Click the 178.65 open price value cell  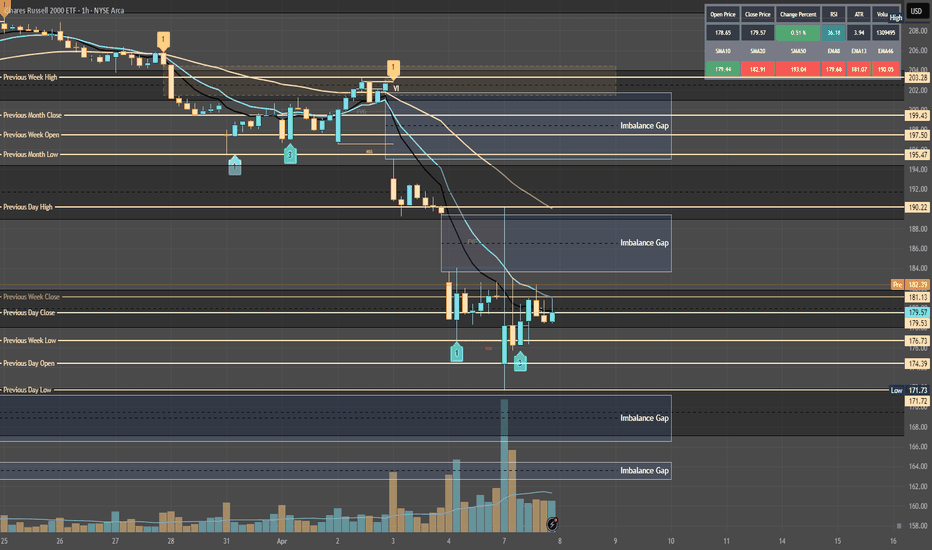[723, 33]
